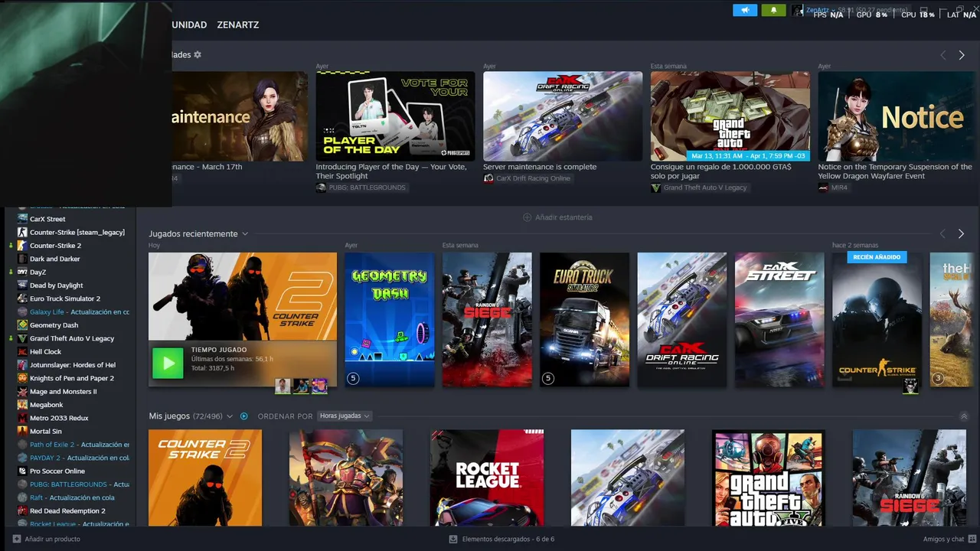Screen dimensions: 980x551
Task: Open Counter-Strike card marked Recién añadido
Action: pyautogui.click(x=877, y=319)
